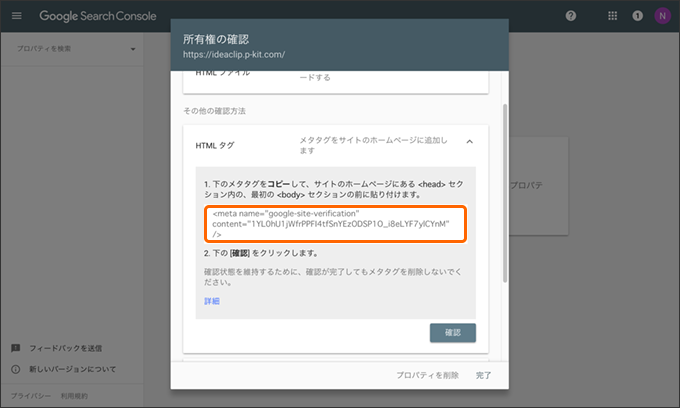Click the メタタグをサイトのホームページに追加します description
Screen dimensions: 680x408
pyautogui.click(x=373, y=145)
